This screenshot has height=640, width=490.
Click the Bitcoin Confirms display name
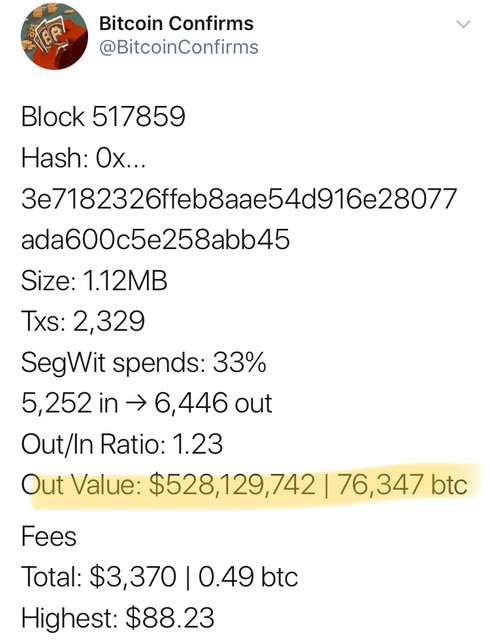[176, 23]
